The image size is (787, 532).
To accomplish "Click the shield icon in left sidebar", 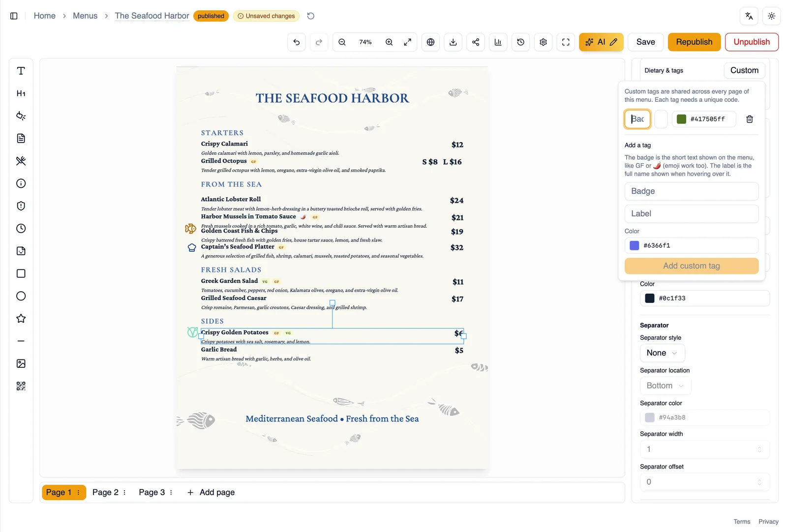I will (x=21, y=206).
